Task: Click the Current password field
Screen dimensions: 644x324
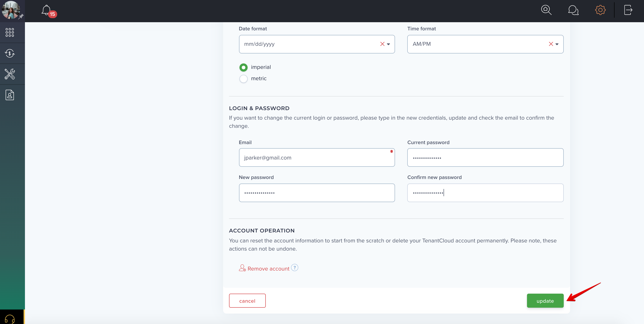Action: (x=485, y=158)
